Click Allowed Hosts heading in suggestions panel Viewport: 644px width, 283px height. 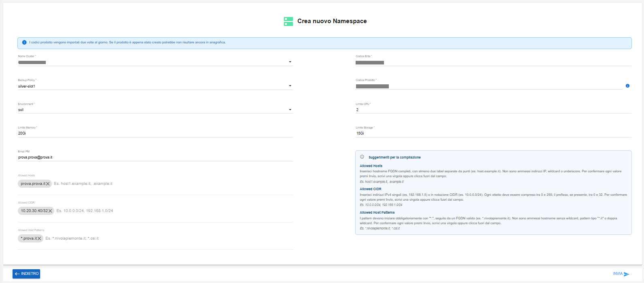[x=371, y=166]
